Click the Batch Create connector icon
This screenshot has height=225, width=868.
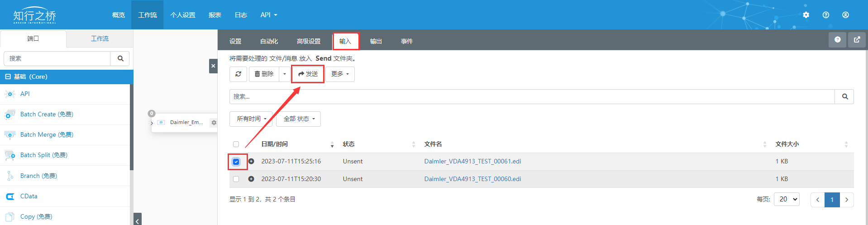pos(10,115)
